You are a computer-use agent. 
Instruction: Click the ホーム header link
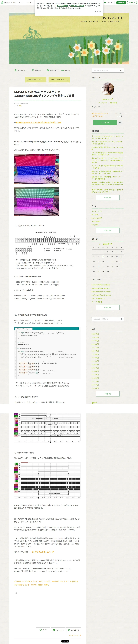[x=15, y=2]
